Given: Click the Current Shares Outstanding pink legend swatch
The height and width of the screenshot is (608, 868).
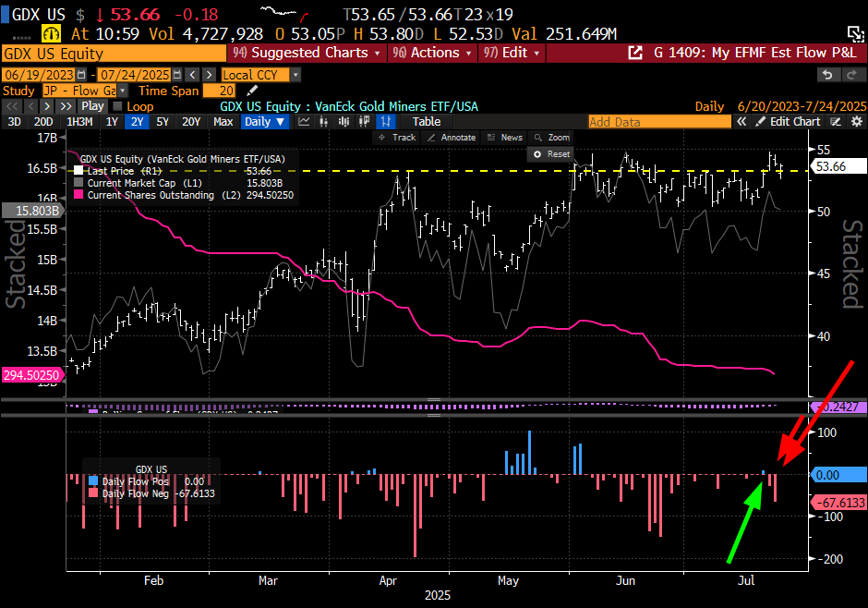Looking at the screenshot, I should click(78, 195).
